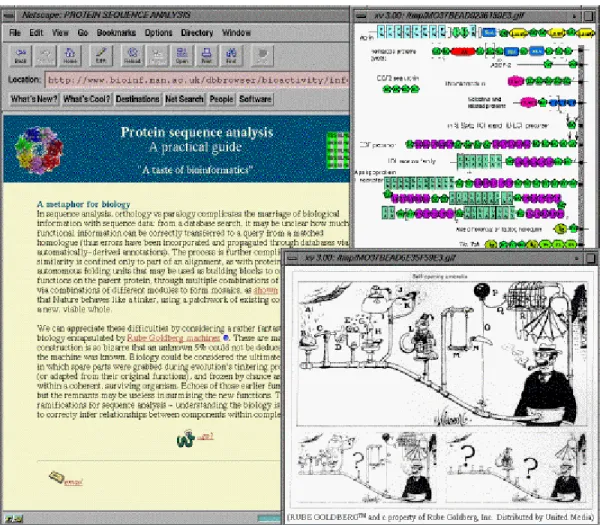
Task: Maximize the protein domain diagram xv window
Action: pyautogui.click(x=589, y=16)
